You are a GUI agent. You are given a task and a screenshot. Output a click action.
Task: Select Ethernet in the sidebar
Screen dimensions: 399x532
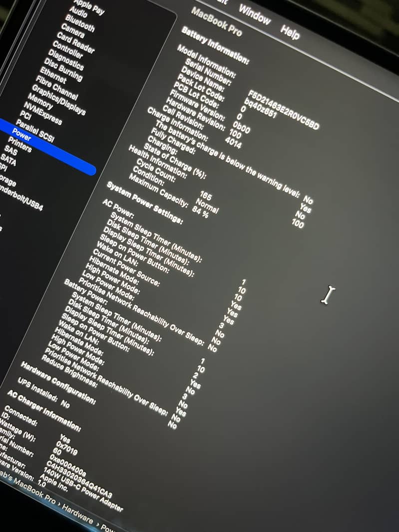53,75
